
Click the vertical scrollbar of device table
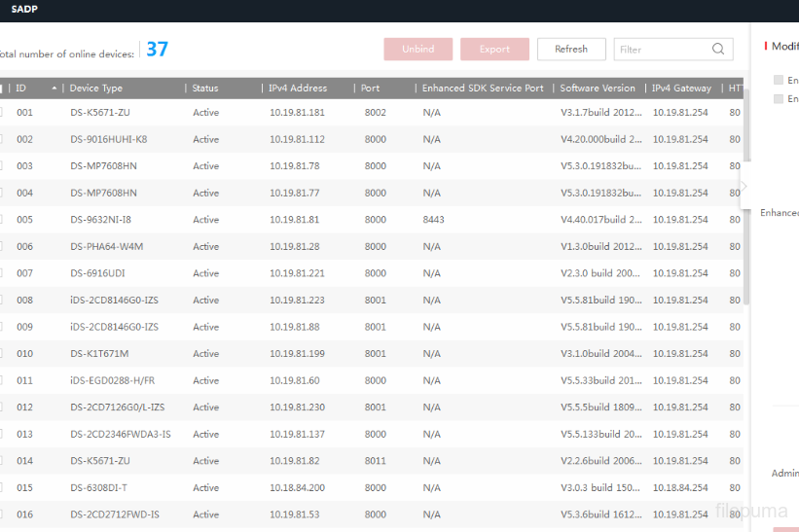746,195
